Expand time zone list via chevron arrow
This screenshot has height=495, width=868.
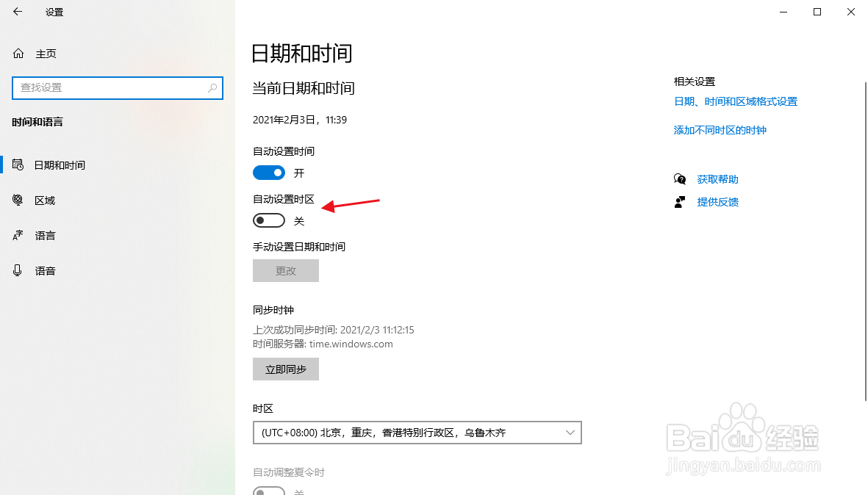click(x=570, y=433)
